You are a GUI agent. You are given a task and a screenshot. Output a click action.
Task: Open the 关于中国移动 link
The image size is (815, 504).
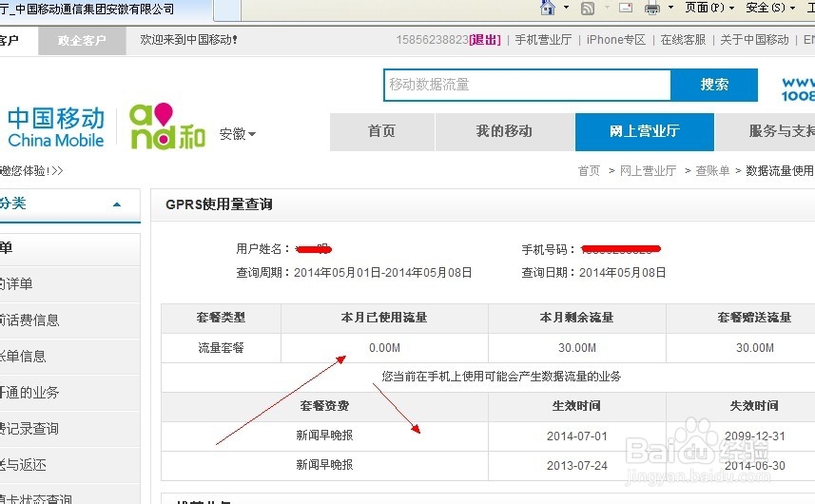754,40
